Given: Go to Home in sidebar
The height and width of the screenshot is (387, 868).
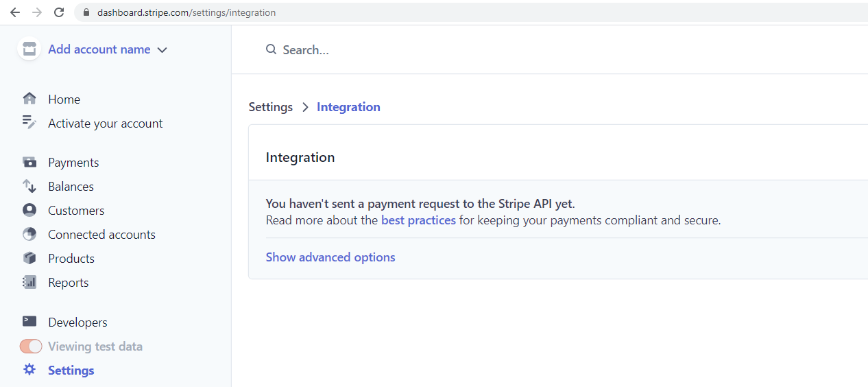Looking at the screenshot, I should [x=64, y=99].
